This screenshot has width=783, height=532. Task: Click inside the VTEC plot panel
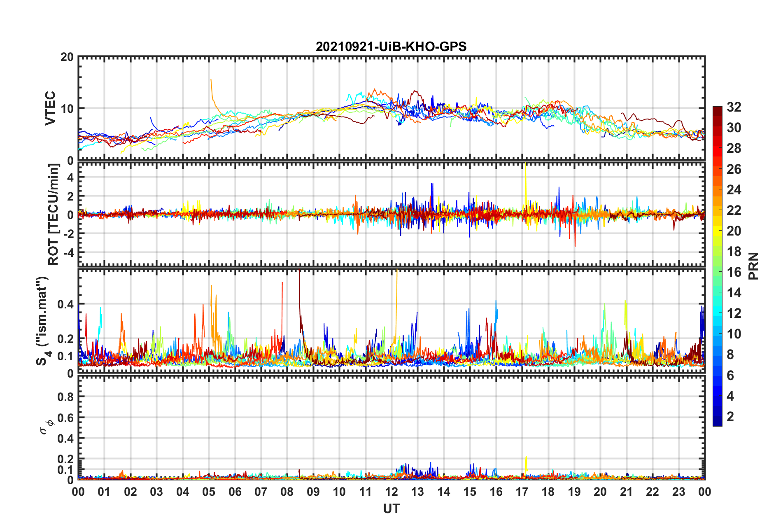(x=391, y=108)
